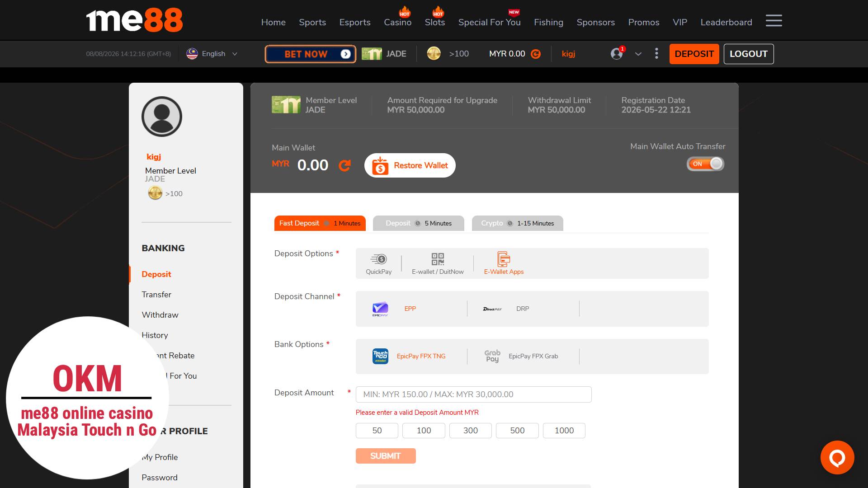Click the Restore Wallet button

pyautogui.click(x=410, y=165)
